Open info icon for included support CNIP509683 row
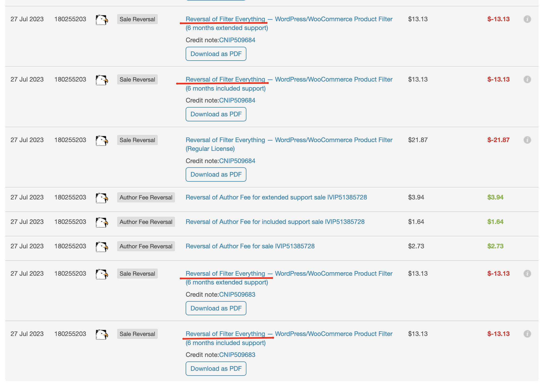The image size is (547, 392). tap(527, 334)
